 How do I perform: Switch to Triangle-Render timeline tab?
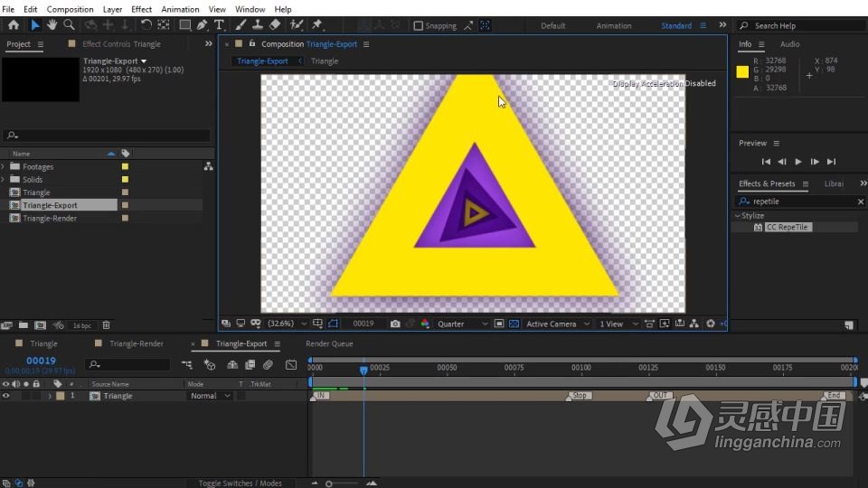[x=137, y=343]
